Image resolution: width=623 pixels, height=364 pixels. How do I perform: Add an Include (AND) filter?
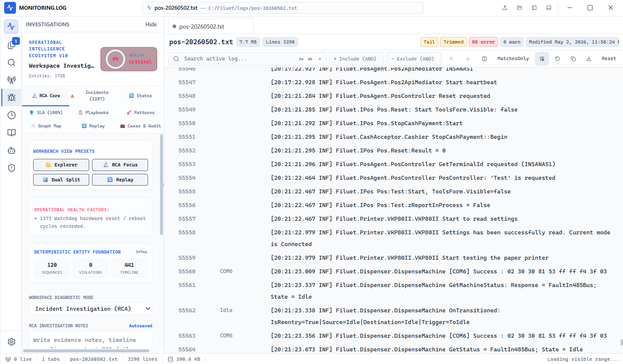(356, 59)
